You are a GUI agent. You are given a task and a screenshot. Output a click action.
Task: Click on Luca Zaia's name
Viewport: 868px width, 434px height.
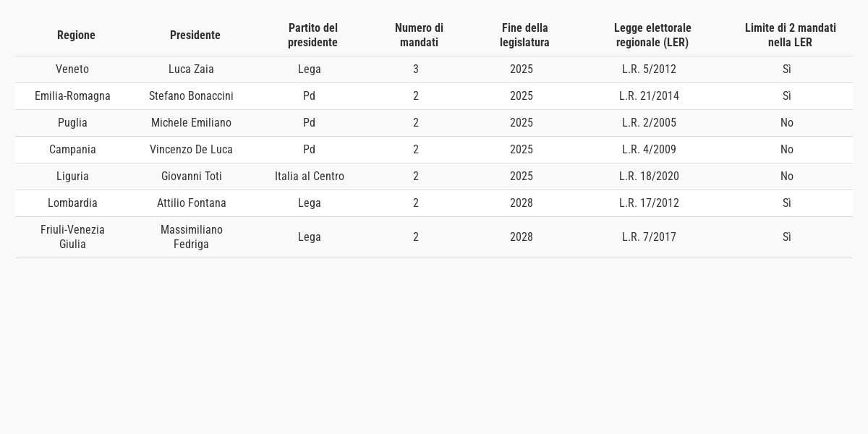coord(191,69)
